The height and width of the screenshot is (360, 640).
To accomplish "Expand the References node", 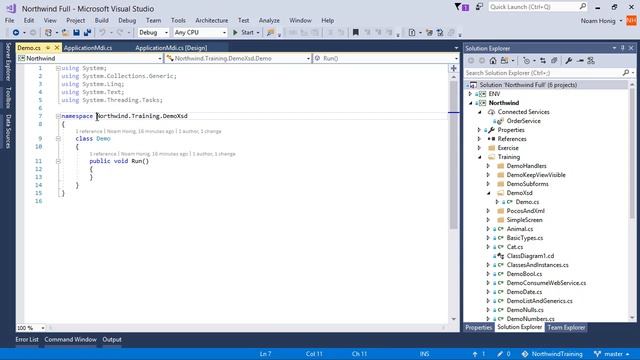I will pyautogui.click(x=480, y=139).
